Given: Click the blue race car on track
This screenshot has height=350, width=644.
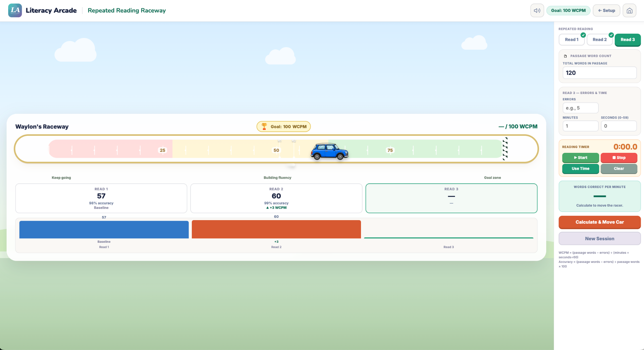Looking at the screenshot, I should [x=330, y=151].
